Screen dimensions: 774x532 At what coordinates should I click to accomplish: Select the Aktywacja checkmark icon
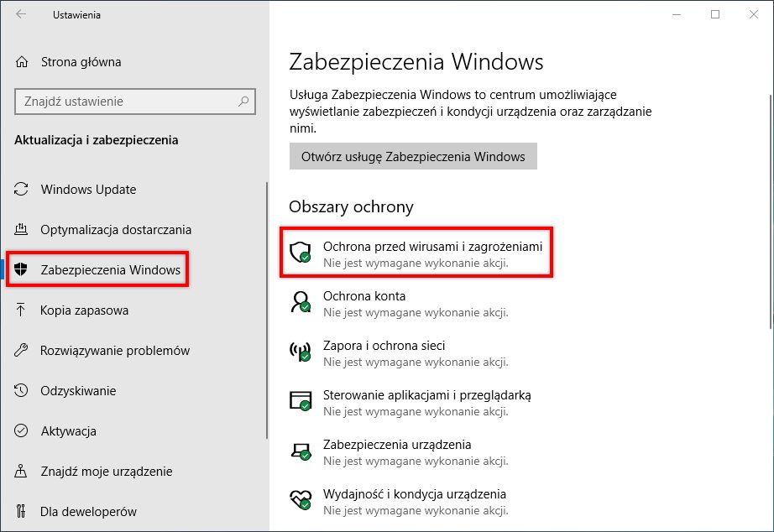coord(20,430)
